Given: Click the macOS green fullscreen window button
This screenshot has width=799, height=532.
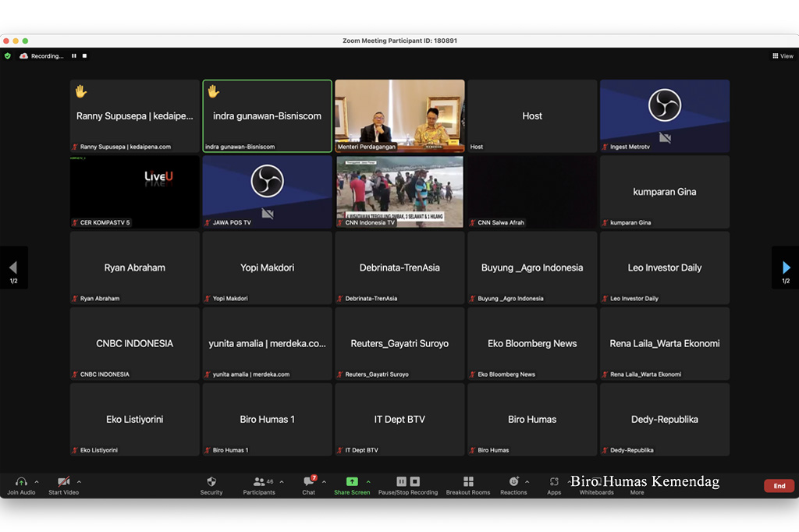Looking at the screenshot, I should 25,41.
